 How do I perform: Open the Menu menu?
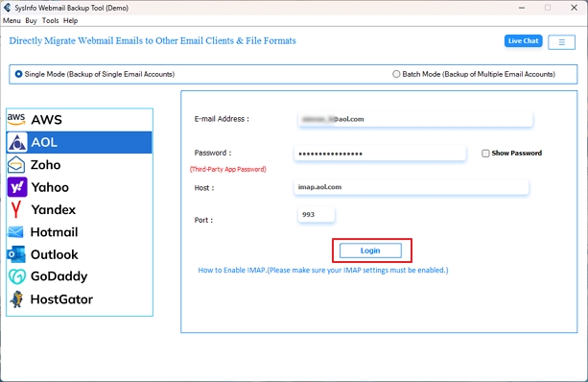click(x=12, y=21)
